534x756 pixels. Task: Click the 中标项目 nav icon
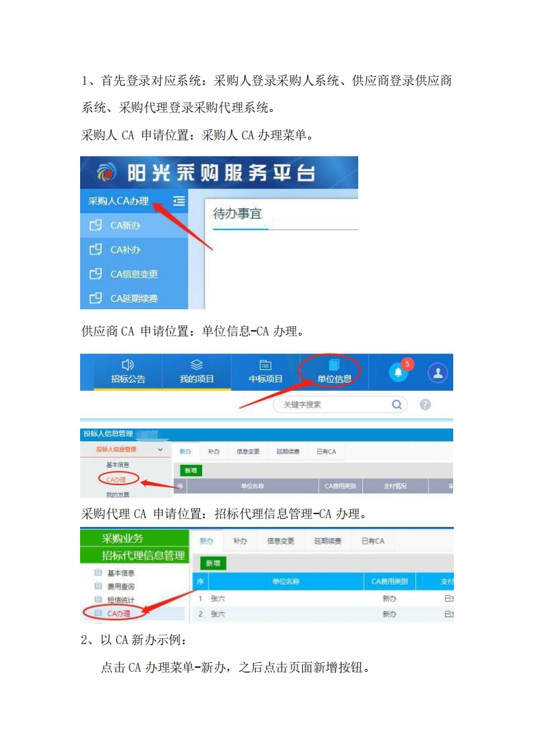(x=265, y=365)
